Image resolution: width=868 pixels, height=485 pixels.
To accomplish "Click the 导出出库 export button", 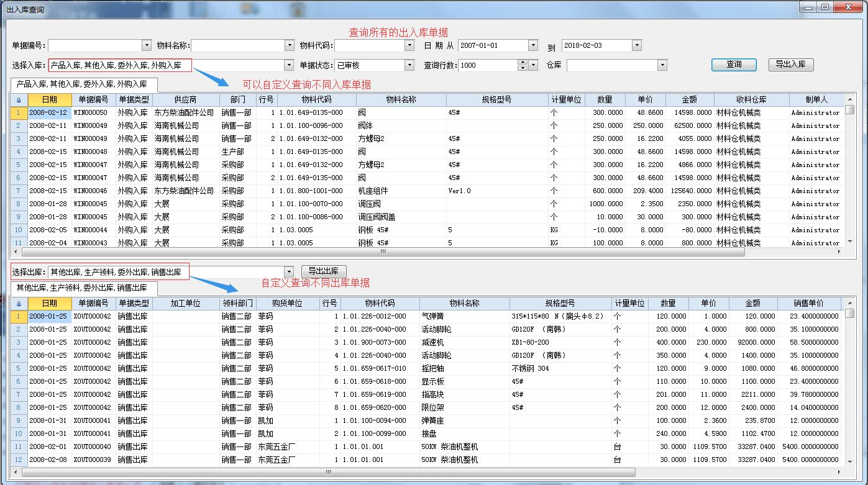I will click(x=324, y=271).
